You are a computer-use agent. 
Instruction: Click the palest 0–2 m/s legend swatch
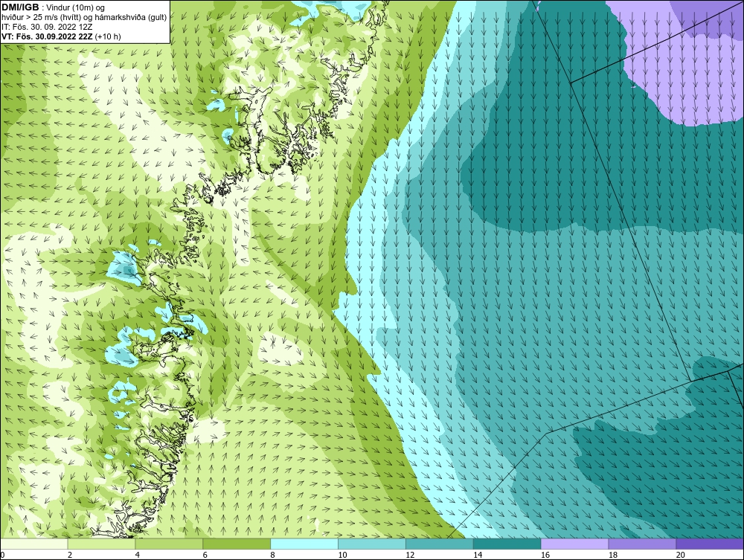[34, 544]
